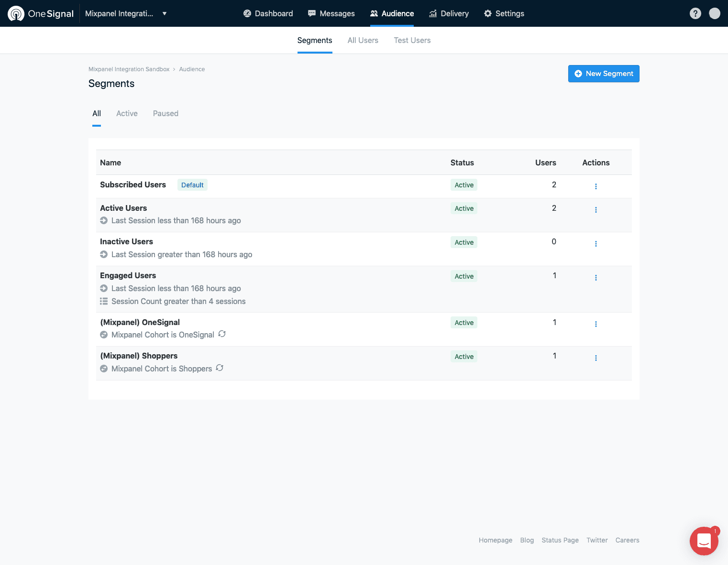Click the Mixpanel Integration Sandbox breadcrumb
728x565 pixels.
click(129, 69)
